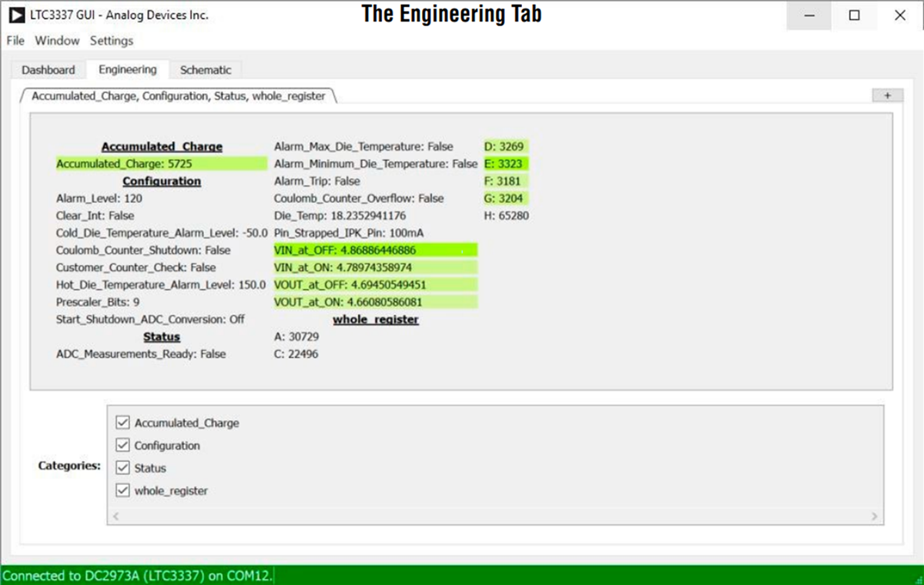
Task: Switch to the Dashboard tab
Action: pos(48,70)
